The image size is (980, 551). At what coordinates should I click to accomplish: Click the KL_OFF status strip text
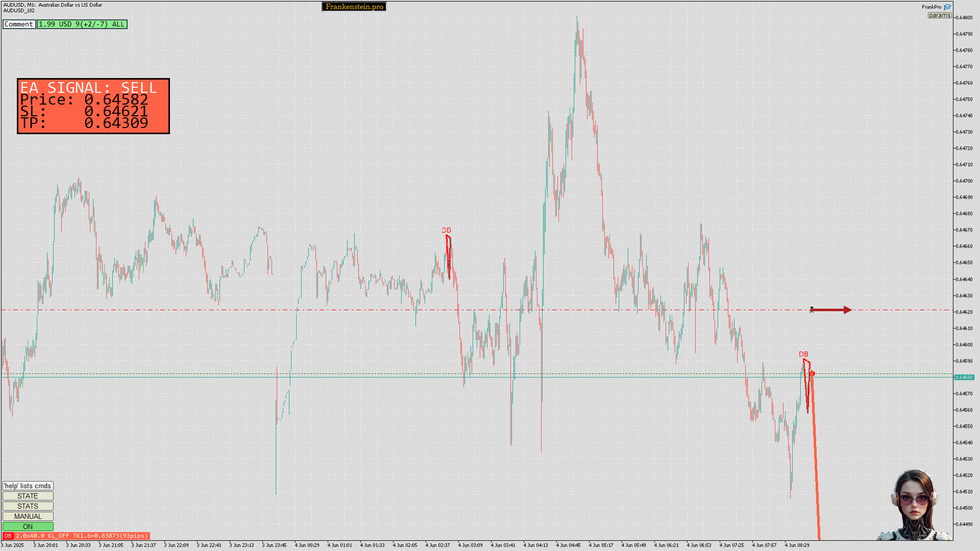58,536
